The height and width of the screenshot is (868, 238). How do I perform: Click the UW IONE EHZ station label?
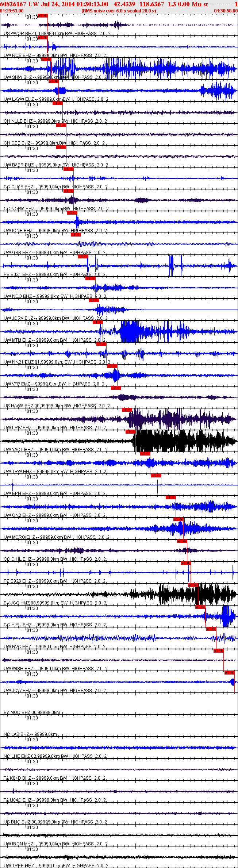tap(55, 231)
